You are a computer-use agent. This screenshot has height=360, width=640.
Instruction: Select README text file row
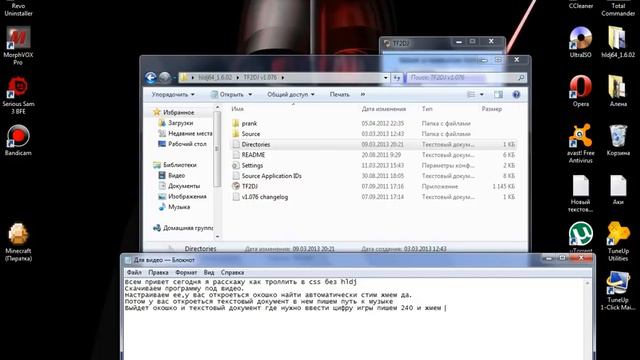click(x=373, y=155)
